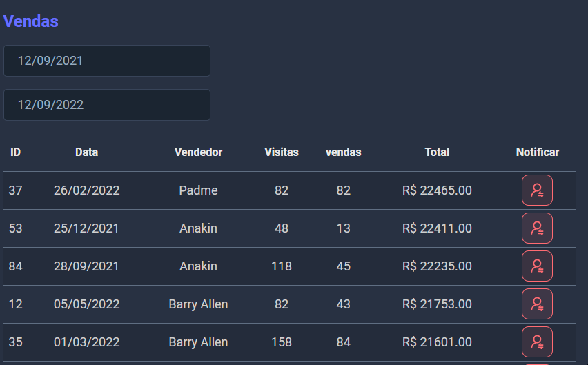Select the Padme vendor cell
The width and height of the screenshot is (588, 365).
pos(198,190)
